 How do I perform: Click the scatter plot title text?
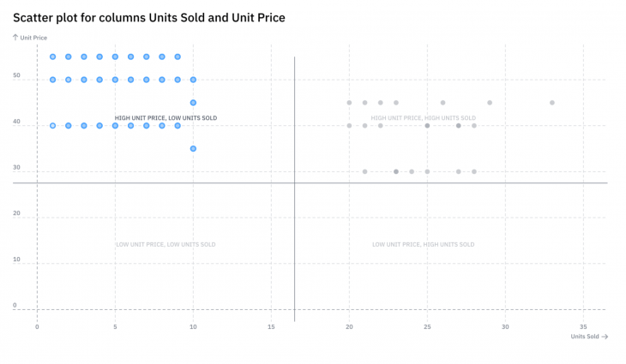coord(149,17)
